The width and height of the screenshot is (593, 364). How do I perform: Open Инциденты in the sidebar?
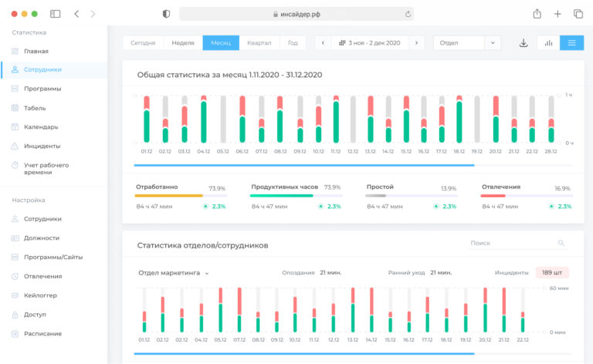point(42,146)
